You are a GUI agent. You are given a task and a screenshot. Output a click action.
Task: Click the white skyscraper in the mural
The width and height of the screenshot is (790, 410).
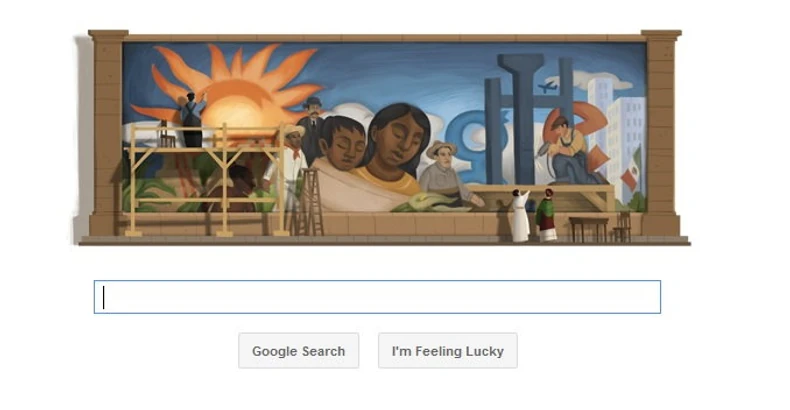click(x=626, y=144)
